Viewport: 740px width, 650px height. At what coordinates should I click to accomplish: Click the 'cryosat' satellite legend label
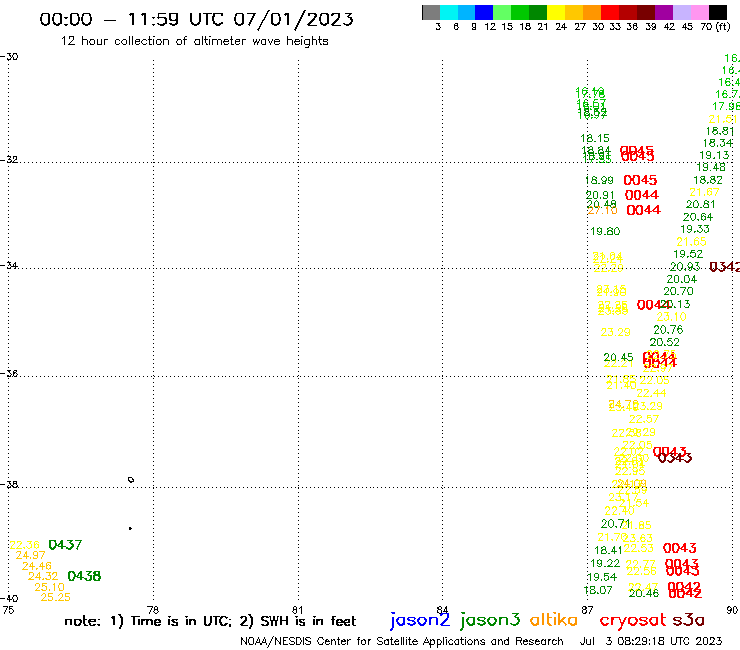point(633,621)
